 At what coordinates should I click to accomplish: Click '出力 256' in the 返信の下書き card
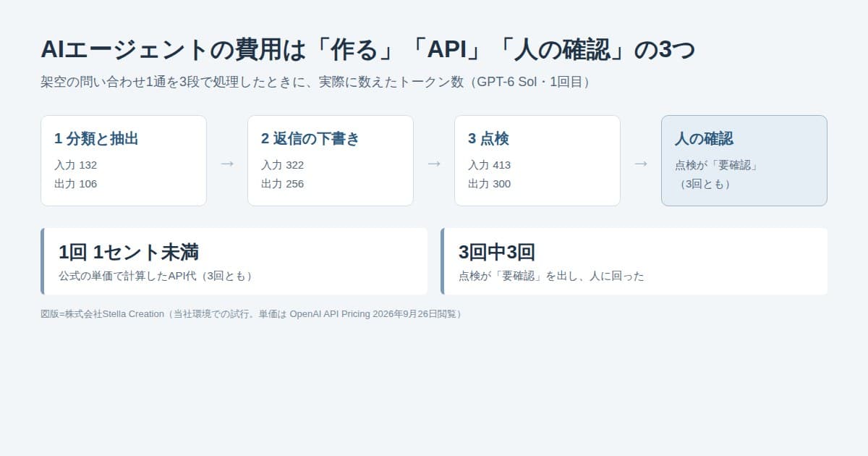click(282, 184)
